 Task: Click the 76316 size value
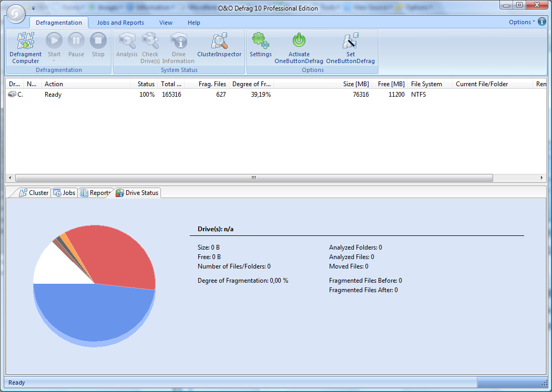tap(361, 94)
